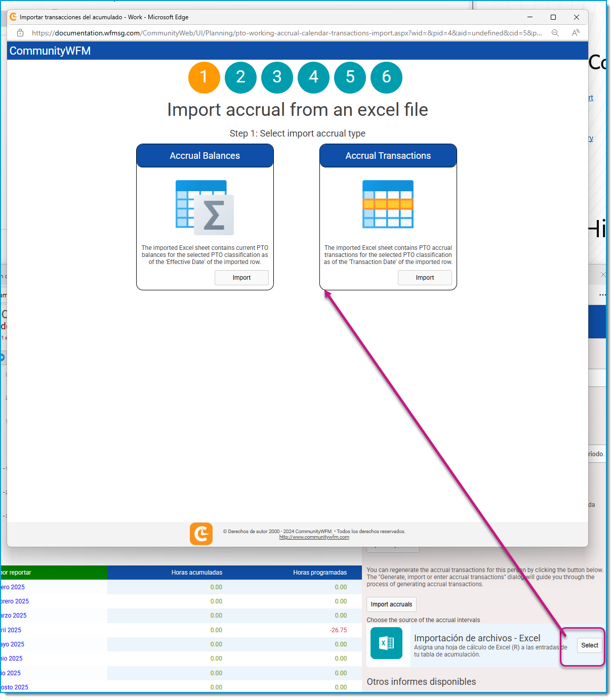View site information lock icon
The width and height of the screenshot is (614, 700).
pos(20,33)
